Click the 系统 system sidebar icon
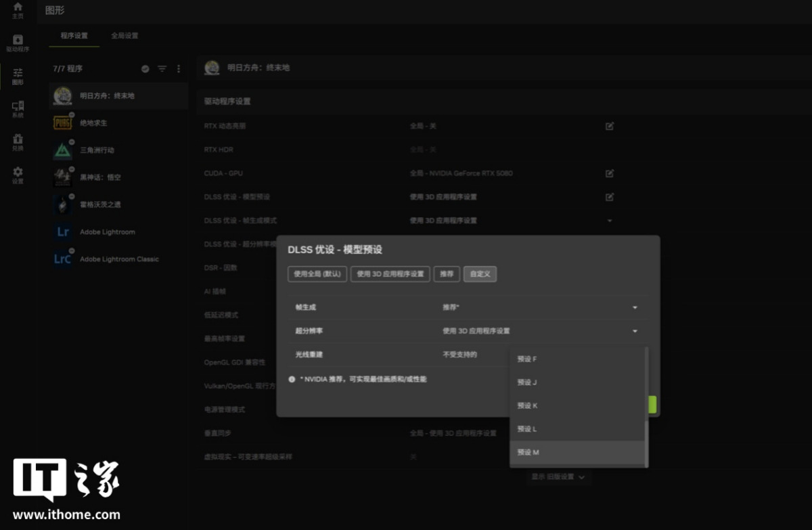 coord(18,108)
